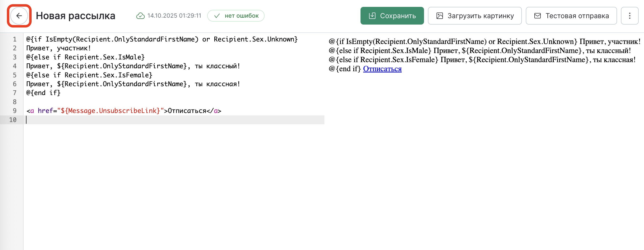Image resolution: width=644 pixels, height=250 pixels.
Task: Click the picture icon on Загрузить картинку
Action: [x=439, y=16]
